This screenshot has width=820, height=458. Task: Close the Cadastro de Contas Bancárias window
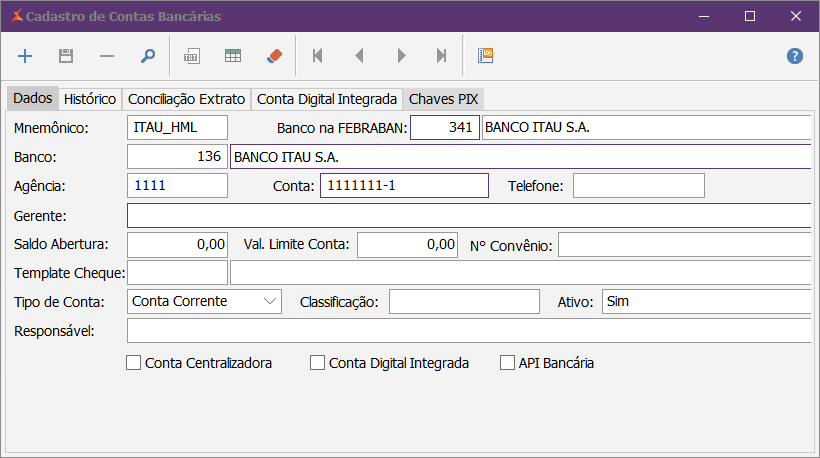click(796, 16)
